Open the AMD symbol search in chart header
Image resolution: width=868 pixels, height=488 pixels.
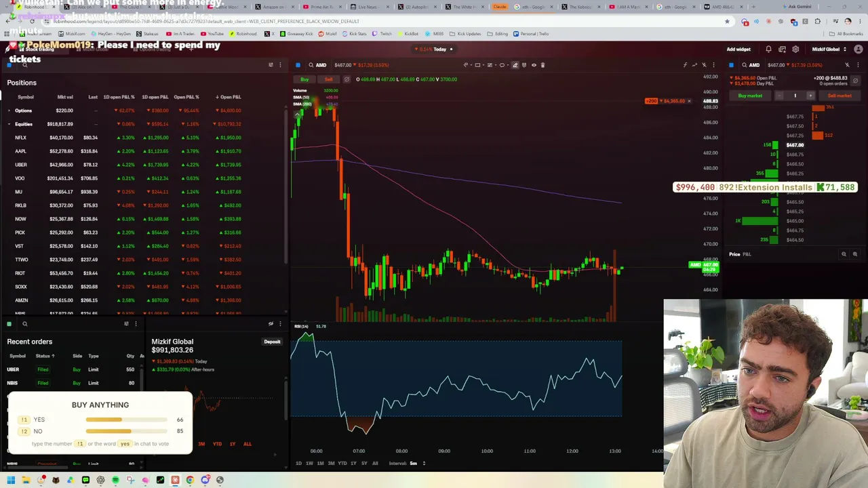[317, 65]
